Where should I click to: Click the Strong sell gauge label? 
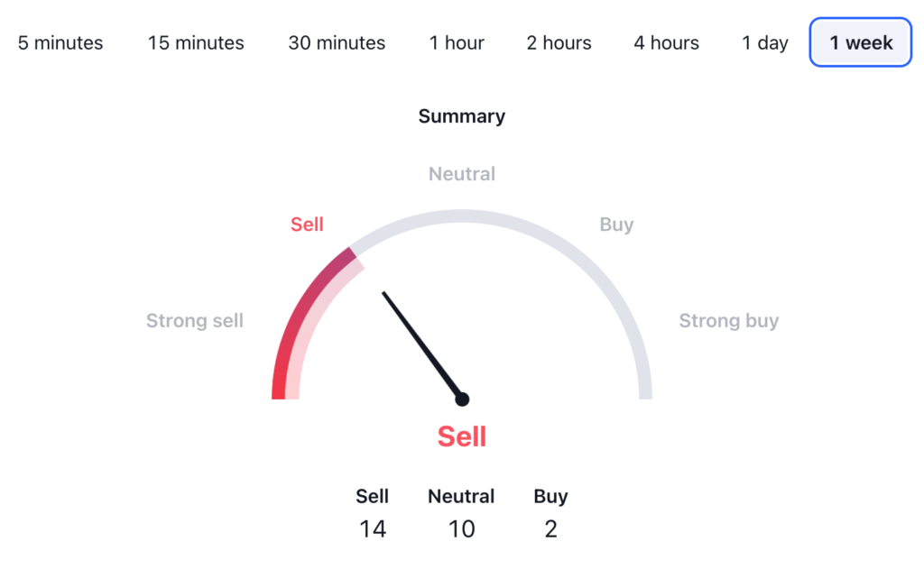[195, 321]
